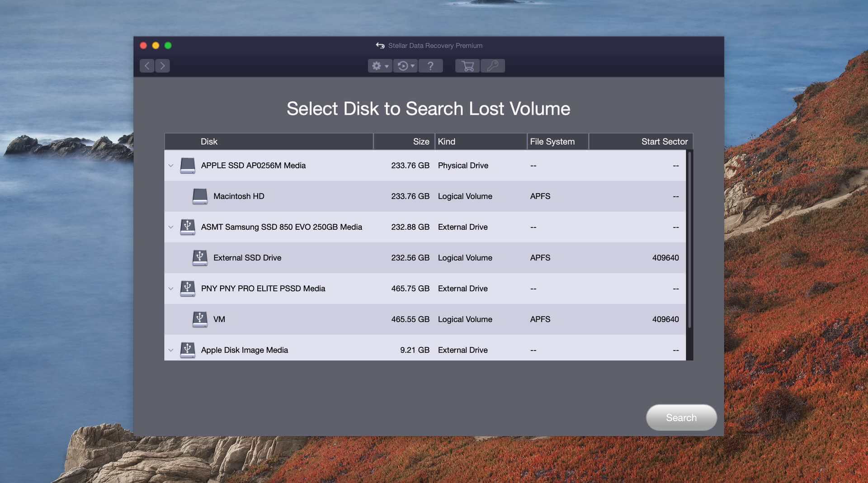868x483 pixels.
Task: Click the VM volume USB icon
Action: 200,319
